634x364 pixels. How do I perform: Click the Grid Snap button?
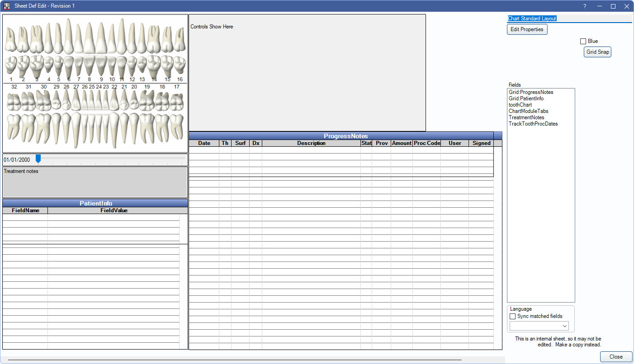597,51
